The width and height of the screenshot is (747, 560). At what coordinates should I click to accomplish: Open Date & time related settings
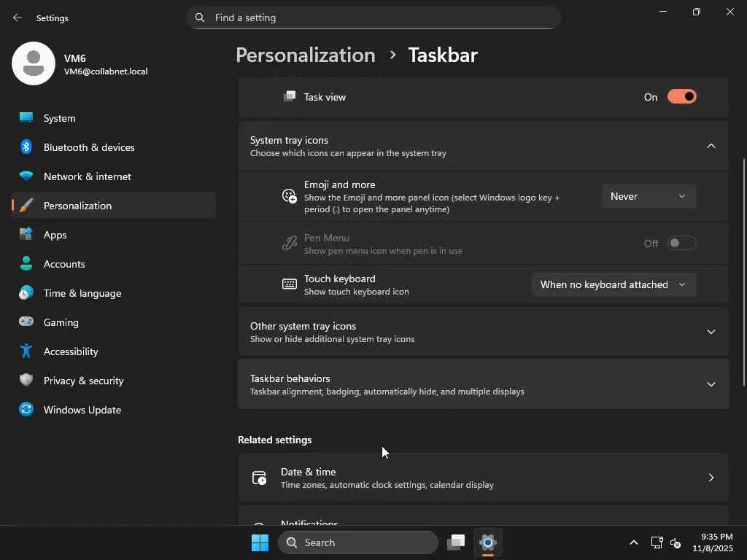(x=483, y=478)
